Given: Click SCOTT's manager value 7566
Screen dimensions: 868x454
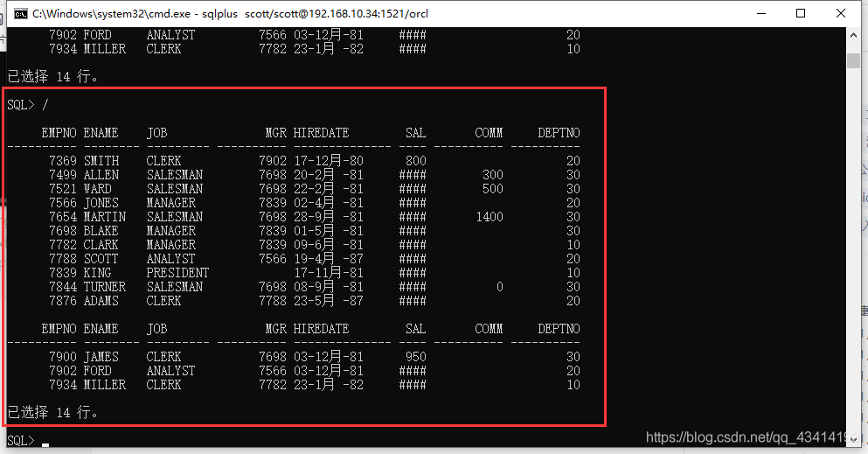Looking at the screenshot, I should click(273, 259).
